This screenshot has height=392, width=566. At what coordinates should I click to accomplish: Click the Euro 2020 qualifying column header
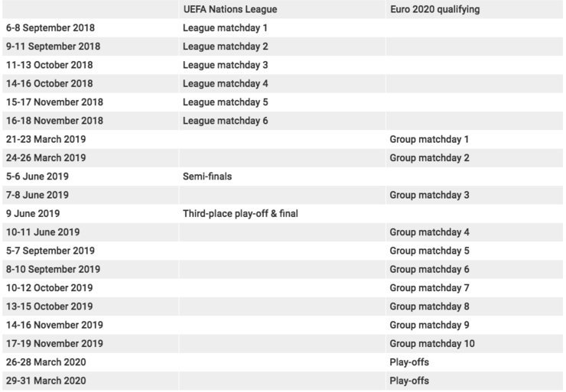pyautogui.click(x=434, y=9)
